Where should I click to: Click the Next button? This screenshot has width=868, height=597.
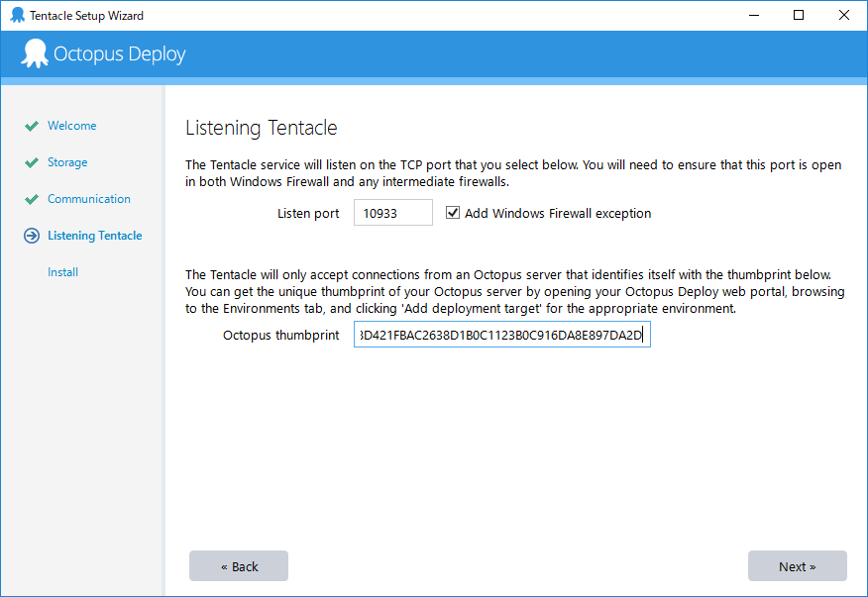pos(797,566)
